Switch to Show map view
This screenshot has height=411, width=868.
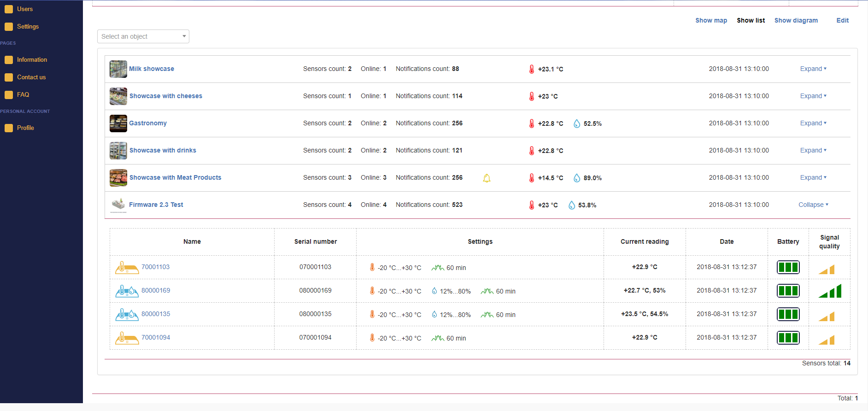711,20
